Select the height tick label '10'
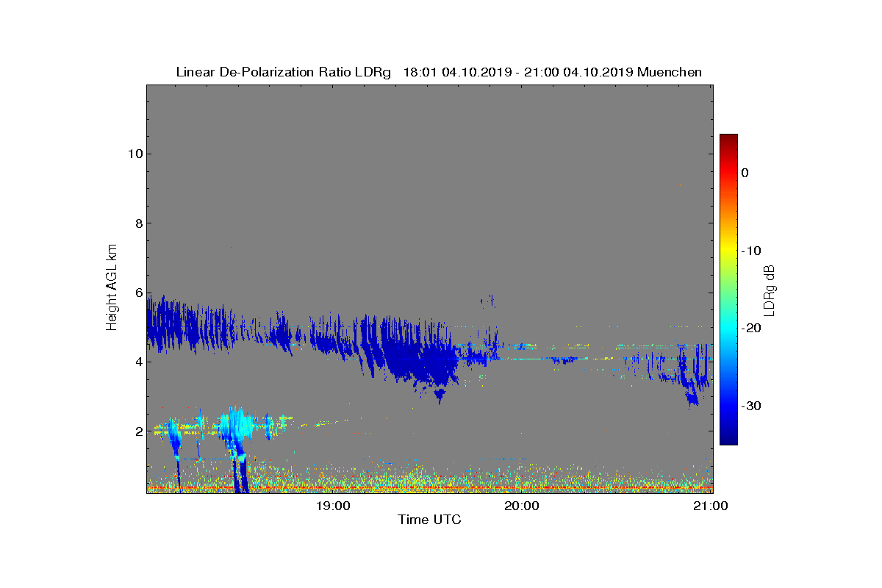 (135, 154)
